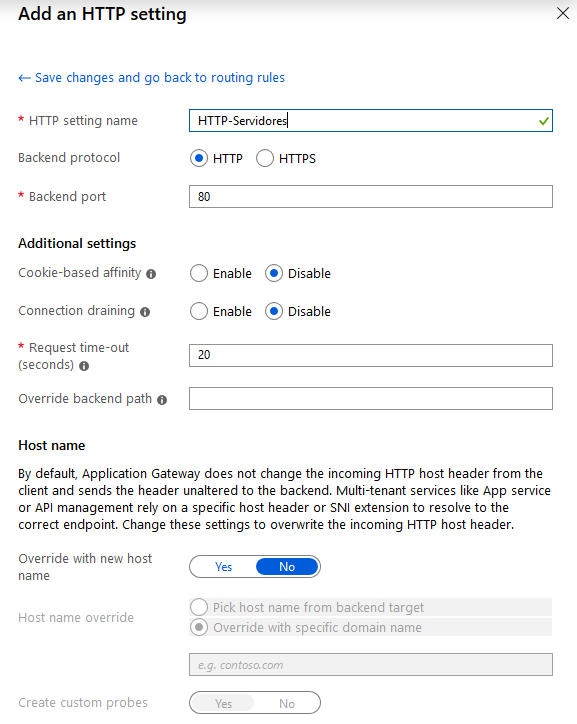The height and width of the screenshot is (724, 577).
Task: Set Override with new host name to No
Action: click(287, 567)
